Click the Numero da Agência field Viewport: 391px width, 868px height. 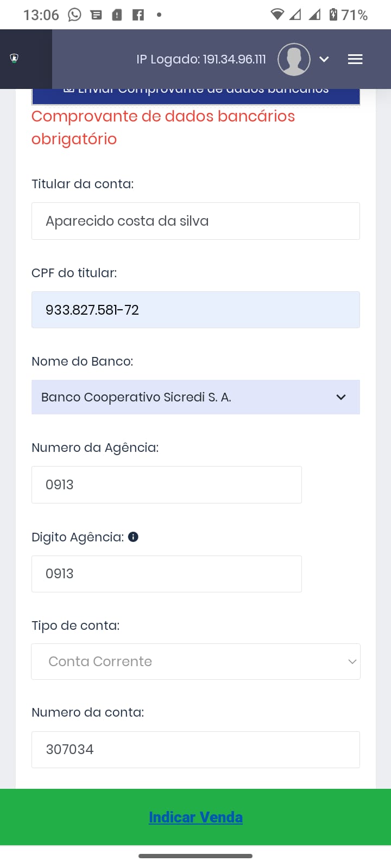tap(166, 484)
